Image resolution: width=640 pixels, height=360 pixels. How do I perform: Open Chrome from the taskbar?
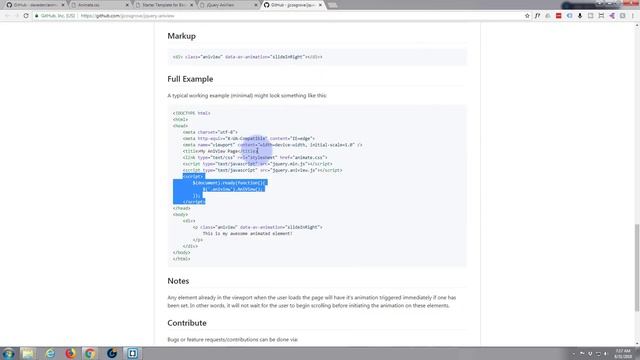[x=90, y=353]
